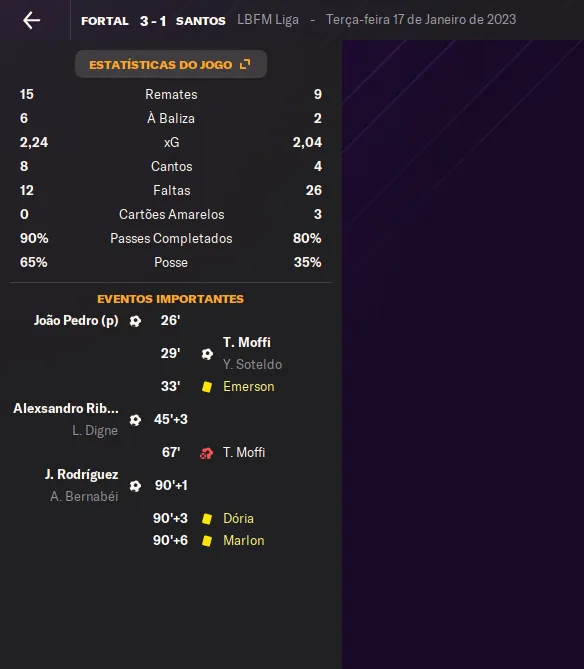
Task: Click the goal ball icon at 90'+1
Action: click(x=135, y=486)
